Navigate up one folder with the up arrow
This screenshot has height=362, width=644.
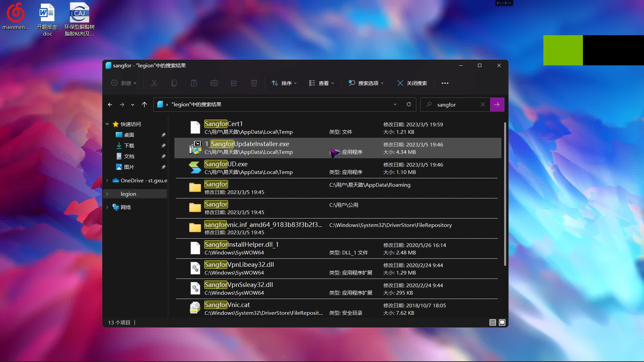tap(144, 104)
